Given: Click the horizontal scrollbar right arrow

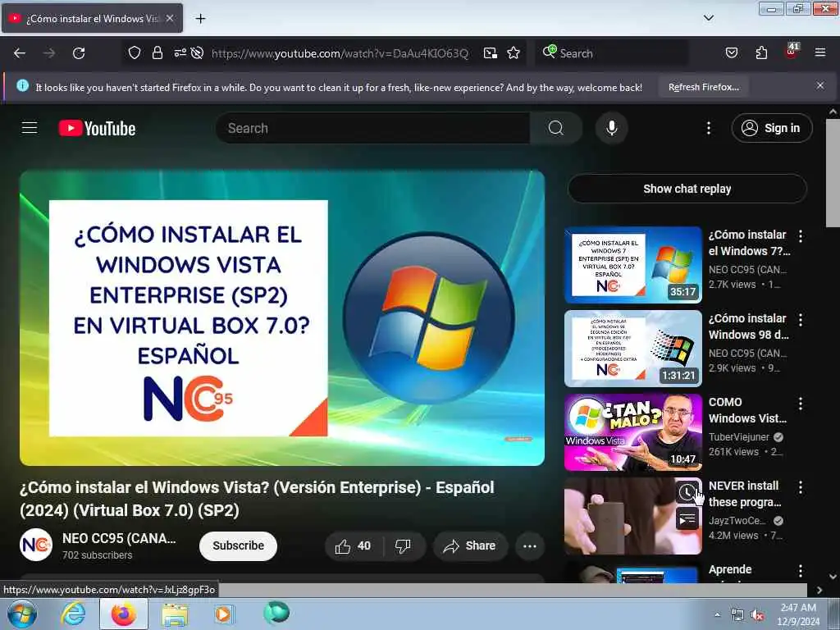Looking at the screenshot, I should click(819, 590).
